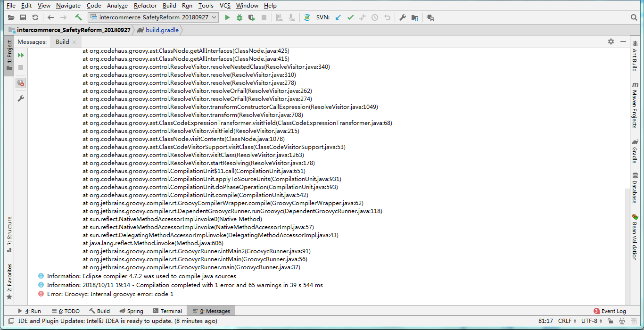
Task: Toggle the error filter icon in sidebar
Action: pos(21,83)
